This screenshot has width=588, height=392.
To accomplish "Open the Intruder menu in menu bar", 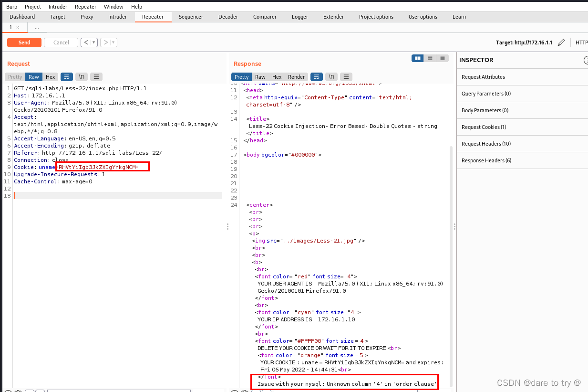I will click(58, 7).
